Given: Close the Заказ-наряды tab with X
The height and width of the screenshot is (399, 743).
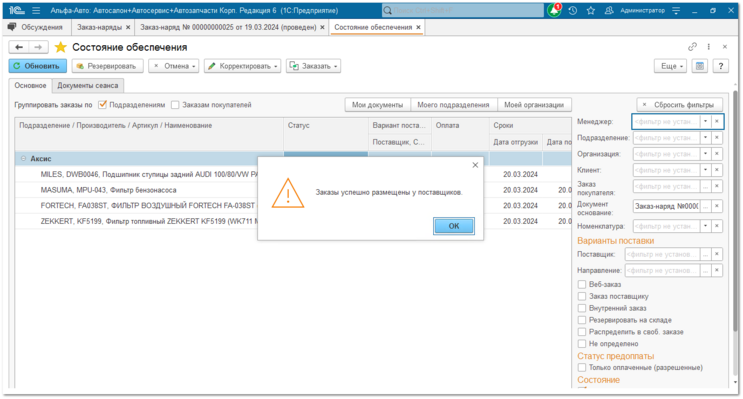Looking at the screenshot, I should click(x=128, y=27).
